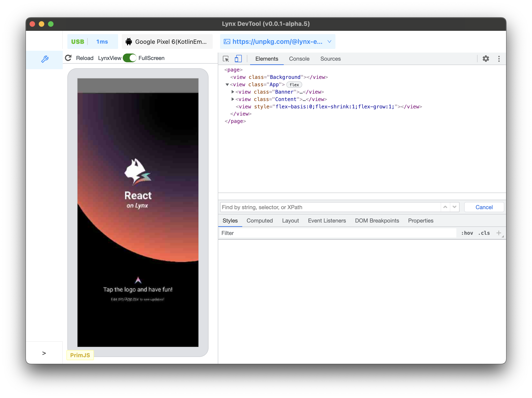The width and height of the screenshot is (532, 398).
Task: Switch to the Sources tab
Action: pos(330,59)
